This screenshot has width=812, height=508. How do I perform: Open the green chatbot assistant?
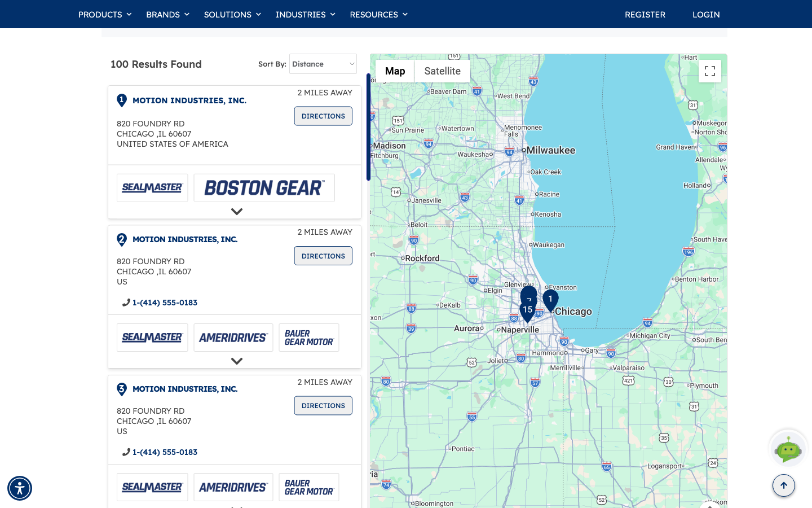pos(788,449)
